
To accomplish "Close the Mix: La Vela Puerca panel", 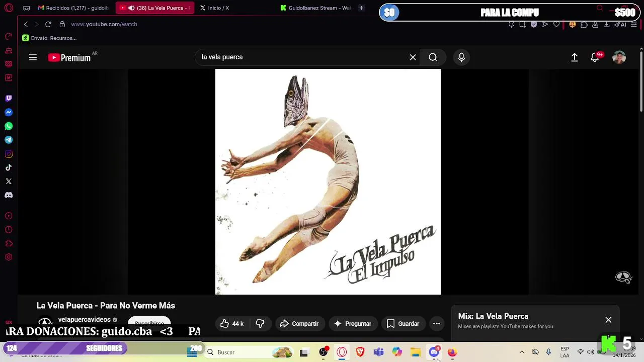I will coord(608,320).
